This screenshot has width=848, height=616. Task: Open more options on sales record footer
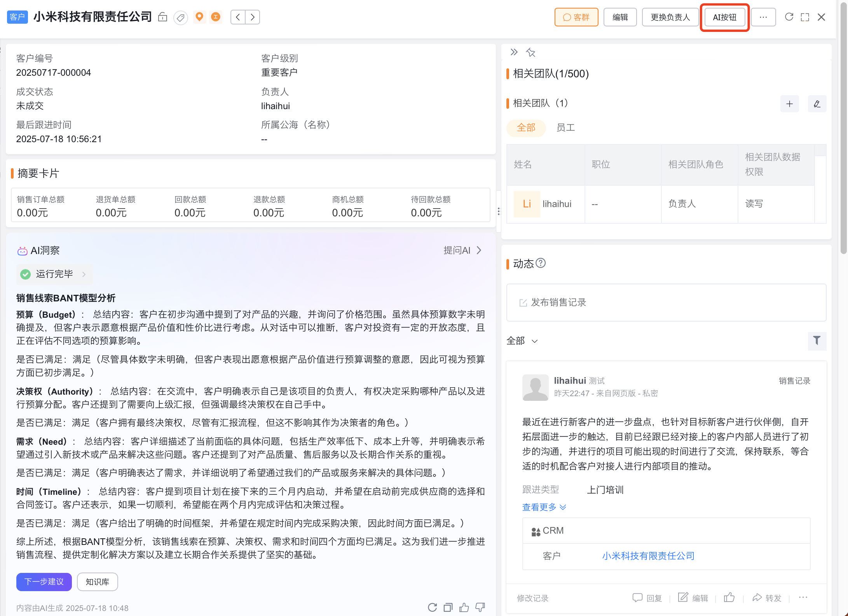pos(803,597)
